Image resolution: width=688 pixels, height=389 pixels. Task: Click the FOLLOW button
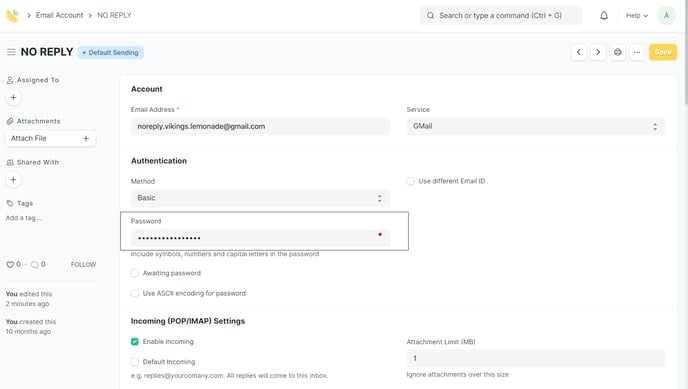tap(83, 264)
